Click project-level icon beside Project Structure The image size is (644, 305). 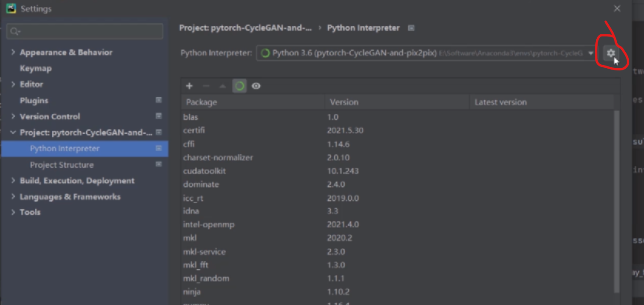coord(158,165)
